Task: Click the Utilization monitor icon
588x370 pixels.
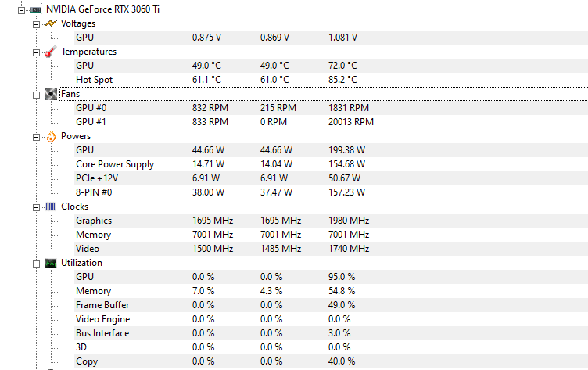Action: click(x=51, y=263)
